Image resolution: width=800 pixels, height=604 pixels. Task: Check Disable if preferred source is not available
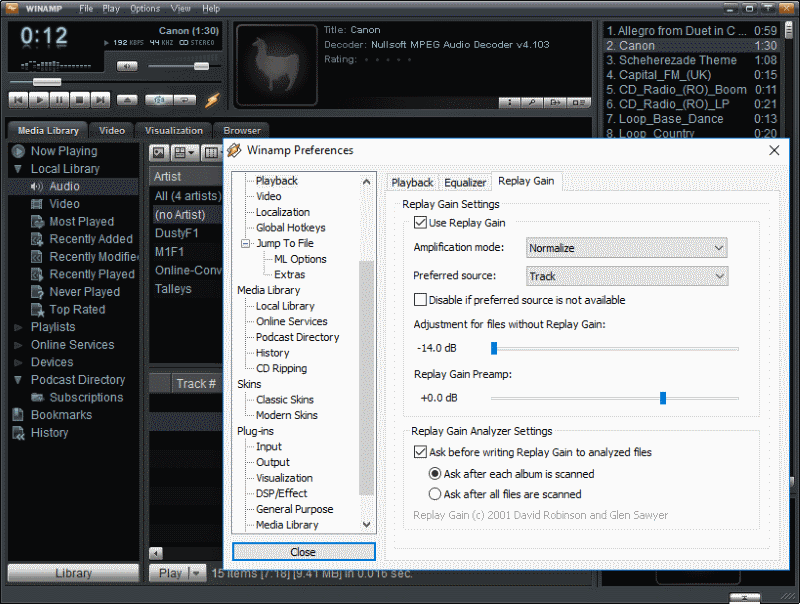(x=420, y=299)
